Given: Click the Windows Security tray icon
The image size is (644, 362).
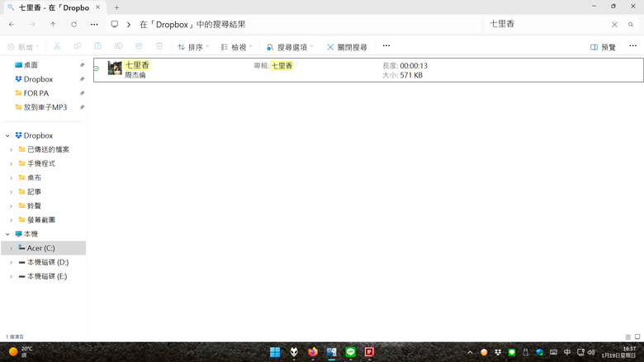Looking at the screenshot, I should pos(540,352).
